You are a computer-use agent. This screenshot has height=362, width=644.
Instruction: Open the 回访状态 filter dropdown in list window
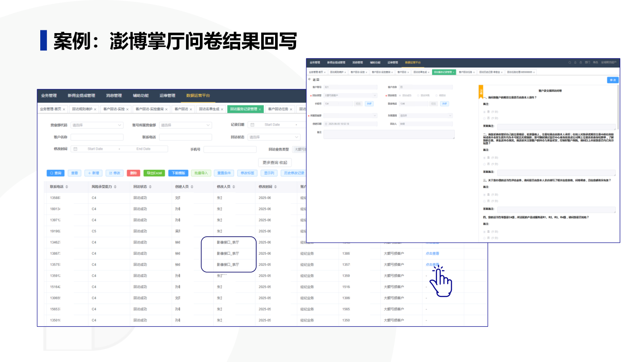point(274,137)
